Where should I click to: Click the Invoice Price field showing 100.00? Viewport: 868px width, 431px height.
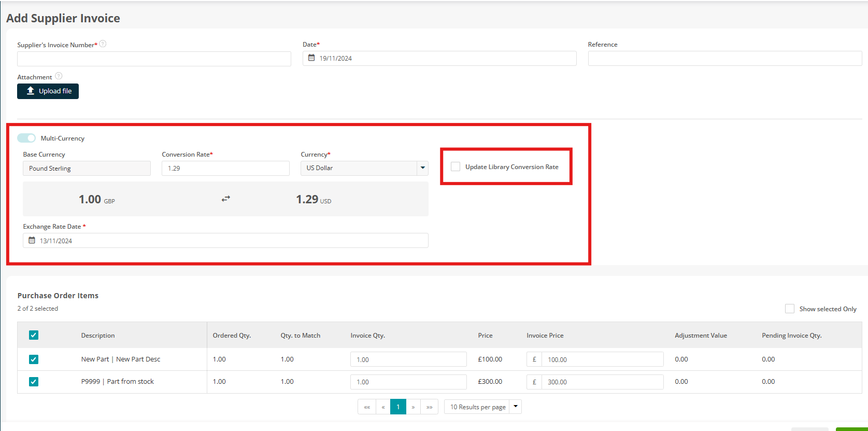(x=602, y=359)
